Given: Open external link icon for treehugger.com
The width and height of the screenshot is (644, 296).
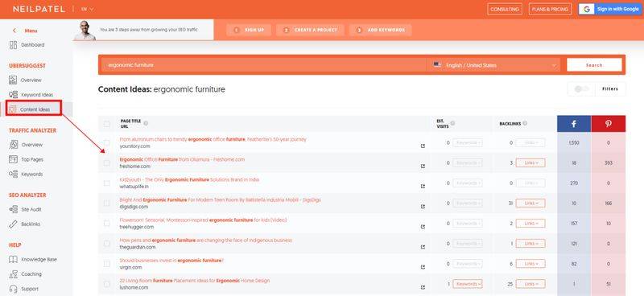Looking at the screenshot, I should pos(423,227).
